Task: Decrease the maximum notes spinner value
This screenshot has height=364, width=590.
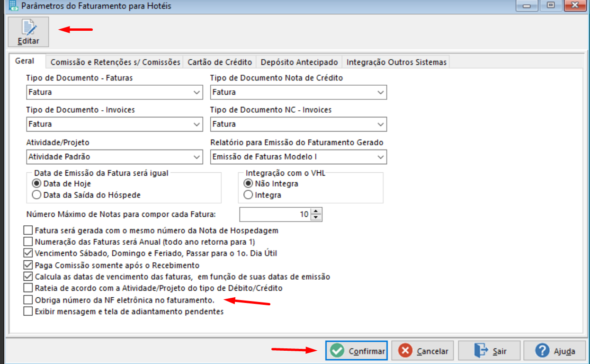Action: tap(317, 218)
